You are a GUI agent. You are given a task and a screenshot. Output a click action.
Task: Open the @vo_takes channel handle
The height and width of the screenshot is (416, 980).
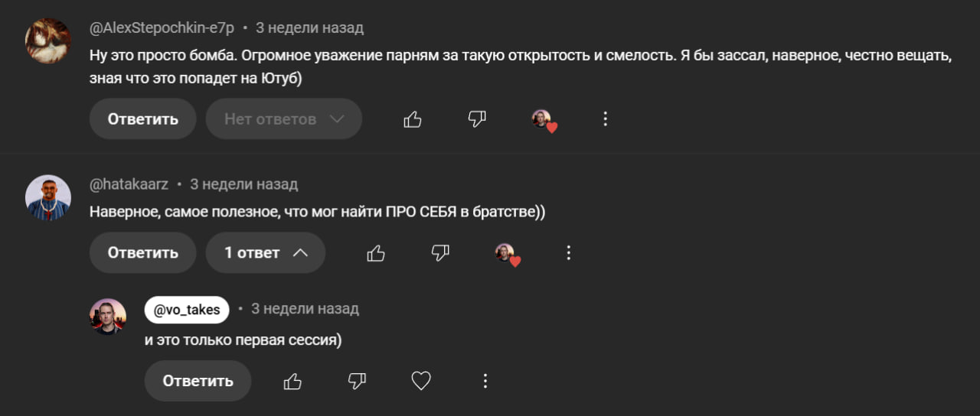[187, 310]
